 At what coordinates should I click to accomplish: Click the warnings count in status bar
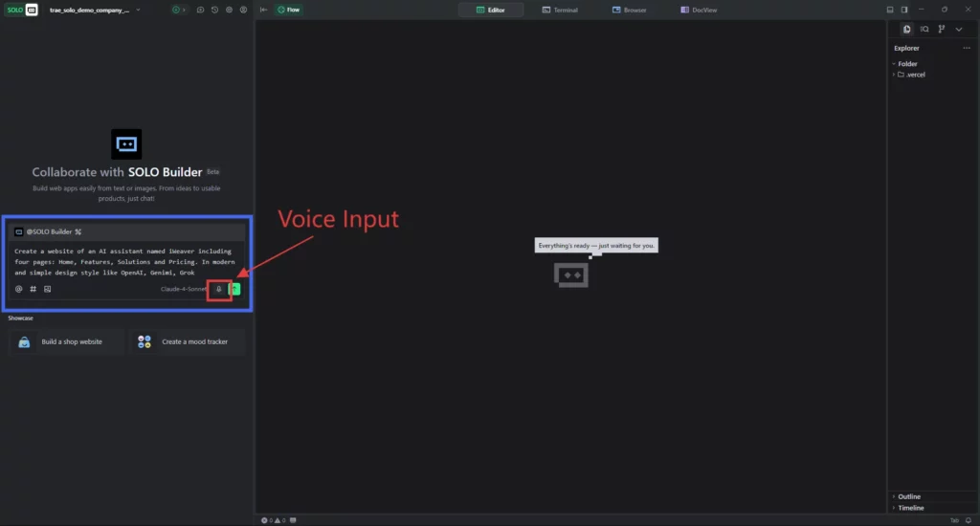pos(280,520)
